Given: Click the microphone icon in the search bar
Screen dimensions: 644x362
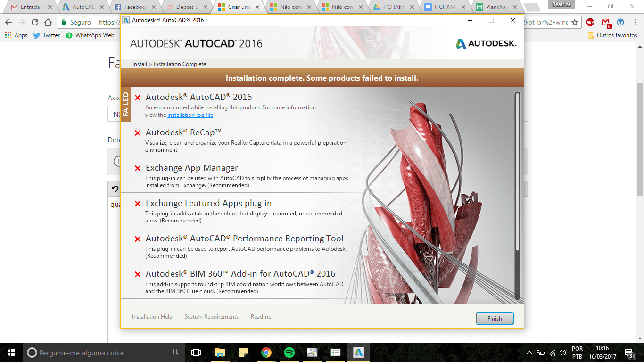Looking at the screenshot, I should 175,352.
